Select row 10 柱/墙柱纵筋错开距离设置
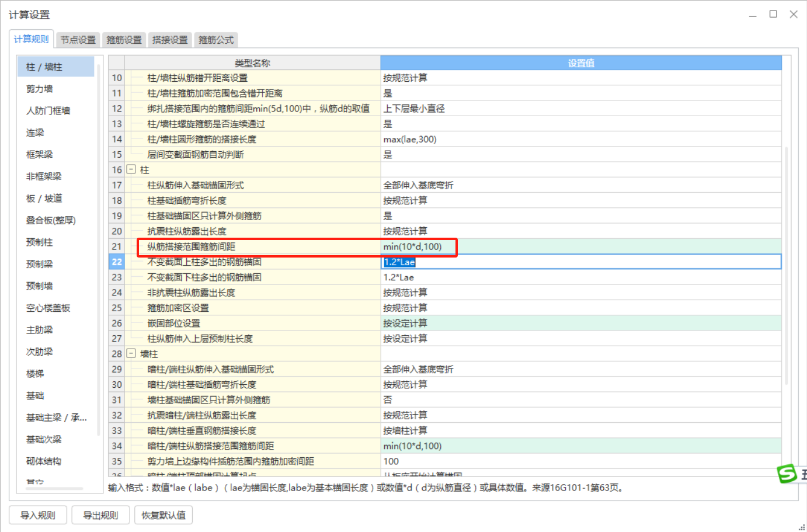 [197, 78]
